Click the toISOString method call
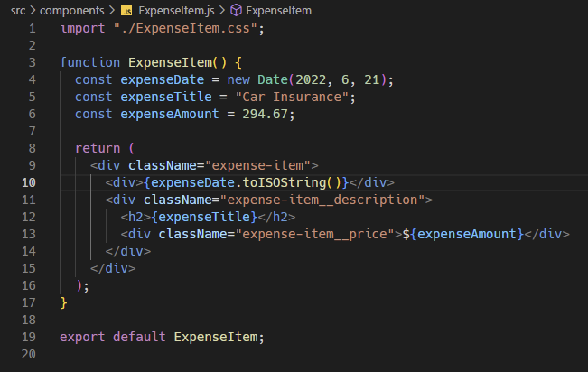The height and width of the screenshot is (372, 588). pos(285,182)
